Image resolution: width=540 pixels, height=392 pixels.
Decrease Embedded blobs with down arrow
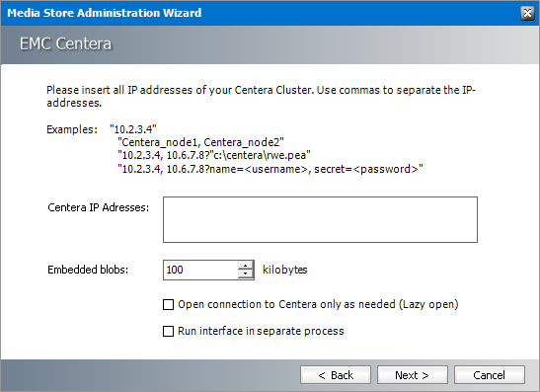245,274
